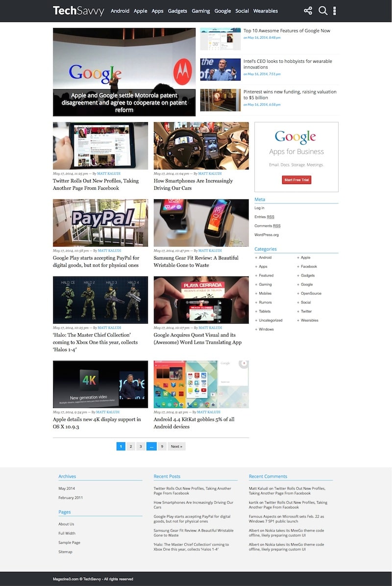This screenshot has height=586, width=392.
Task: Read Apple 4K display support headline
Action: [97, 423]
